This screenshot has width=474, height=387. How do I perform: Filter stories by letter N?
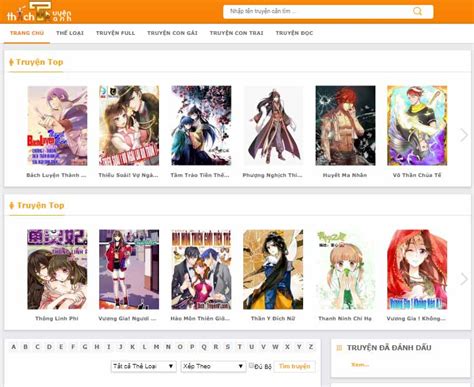pos(168,347)
